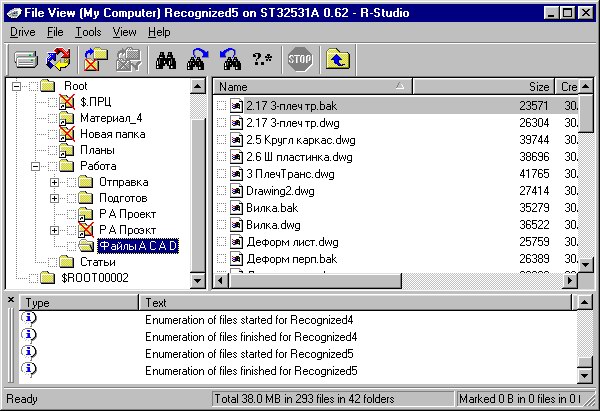Click the Find Next binoculars icon

(x=197, y=59)
